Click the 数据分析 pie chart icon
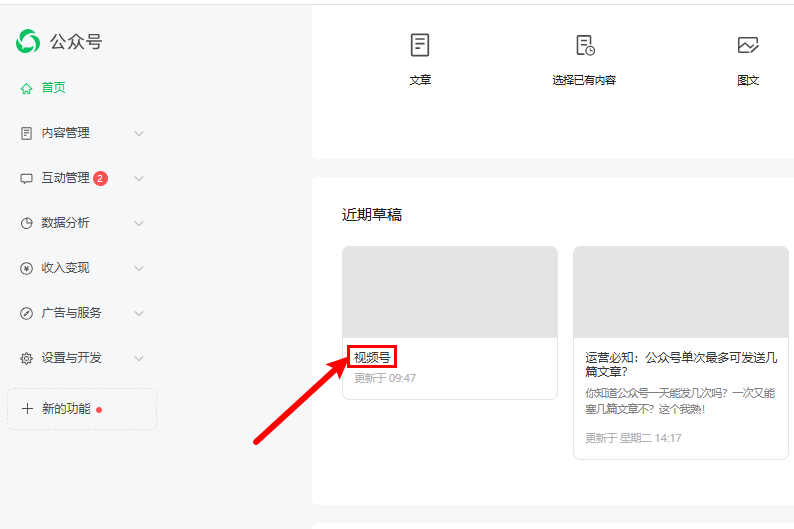Image resolution: width=794 pixels, height=529 pixels. [27, 223]
